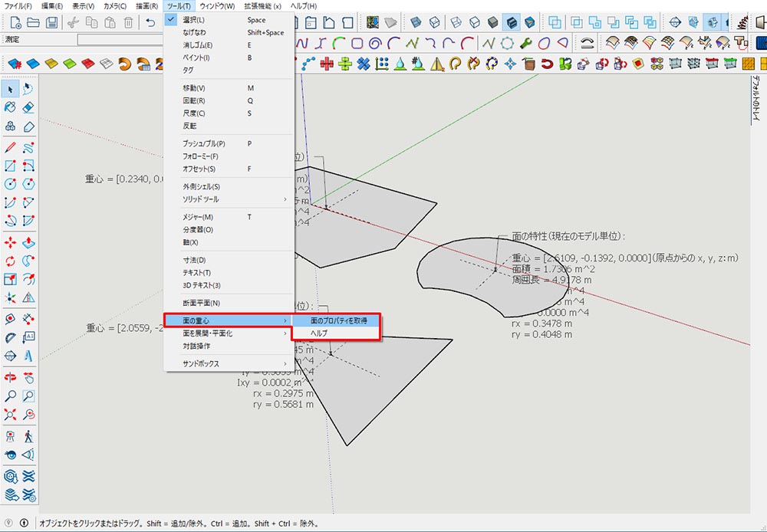Choose the 3D Text tool icon
Image resolution: width=767 pixels, height=532 pixels.
[28, 356]
